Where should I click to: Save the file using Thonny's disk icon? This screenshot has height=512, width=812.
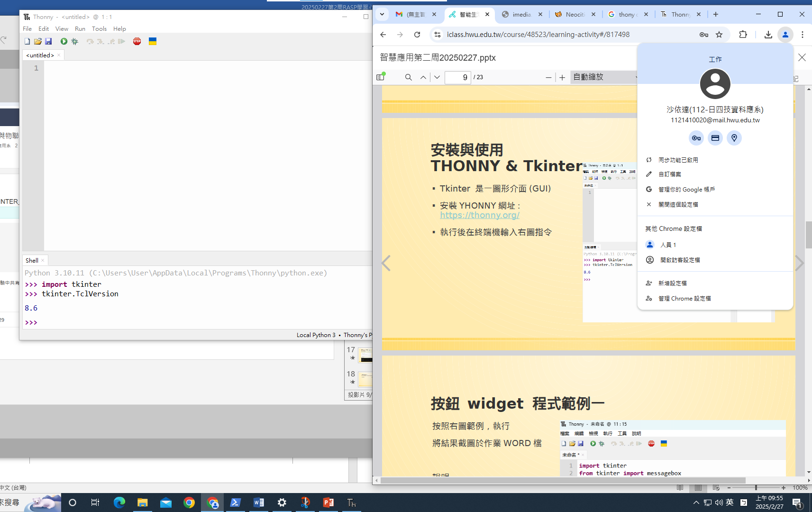click(48, 42)
